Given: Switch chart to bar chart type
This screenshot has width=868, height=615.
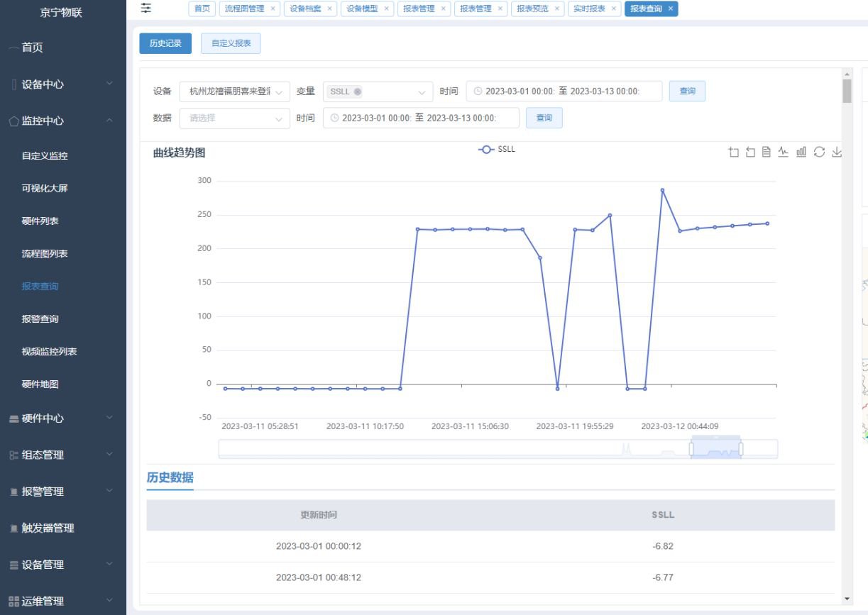Looking at the screenshot, I should [x=801, y=152].
